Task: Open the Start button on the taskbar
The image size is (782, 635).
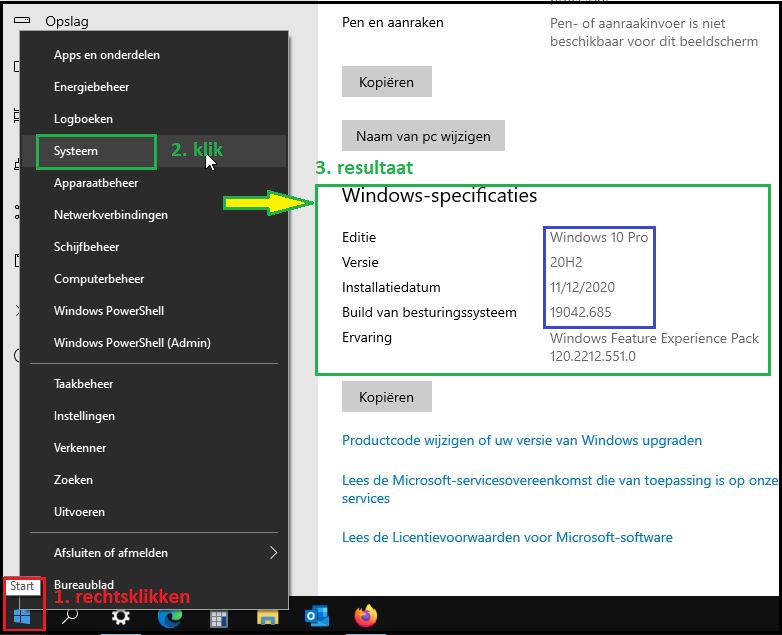Action: (22, 618)
